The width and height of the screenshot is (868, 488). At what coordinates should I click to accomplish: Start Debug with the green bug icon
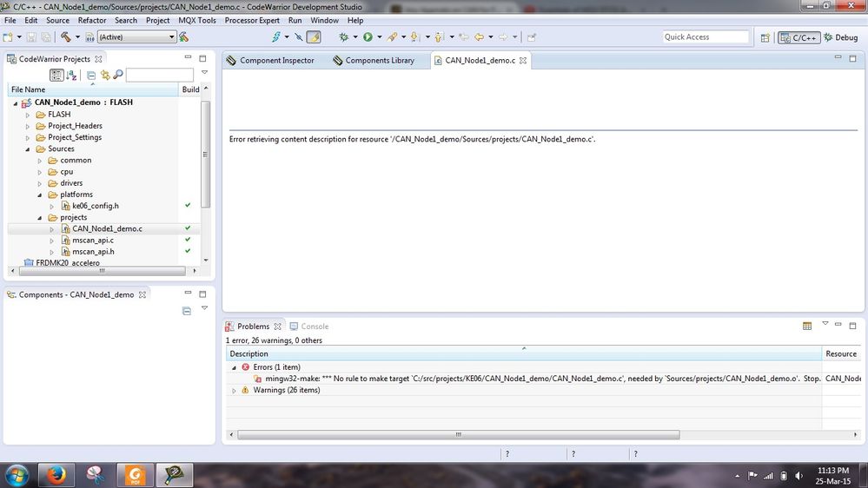coord(344,37)
